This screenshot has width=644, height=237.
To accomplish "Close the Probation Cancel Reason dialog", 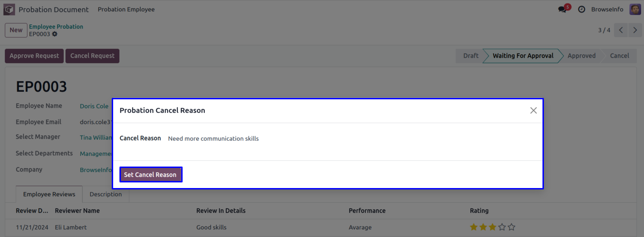I will coord(533,111).
